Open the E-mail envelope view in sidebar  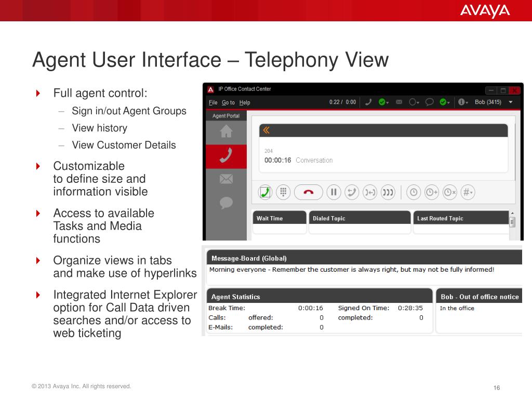(227, 179)
